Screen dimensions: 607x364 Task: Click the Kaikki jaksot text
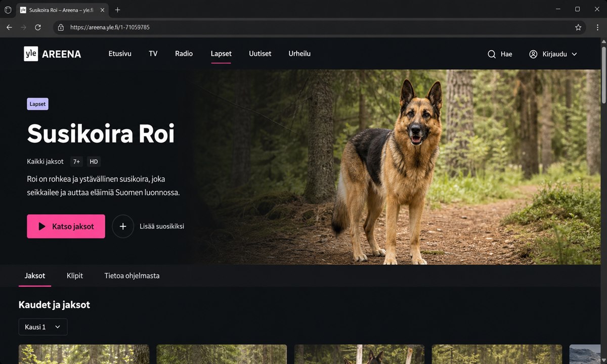(x=46, y=162)
